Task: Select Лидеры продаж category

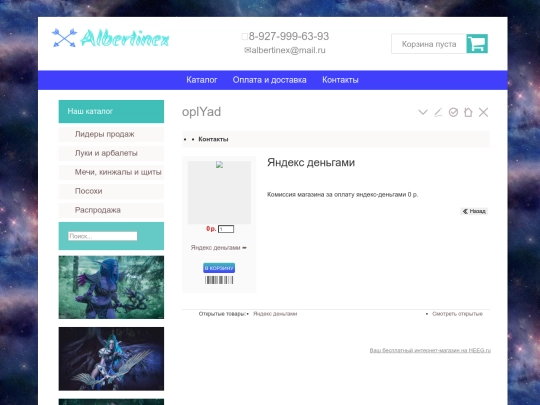Action: 111,134
